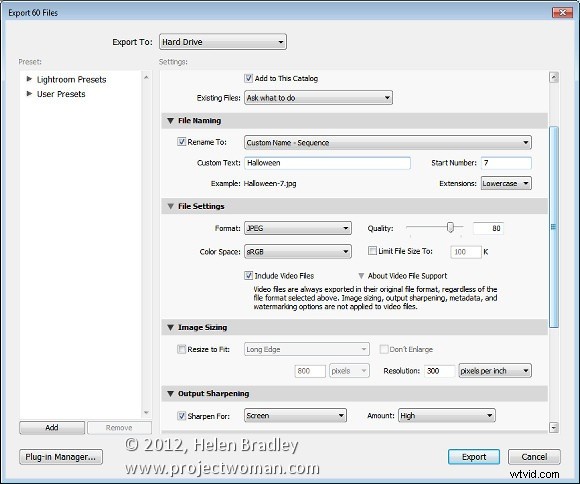Click settings scrollbar down arrow
The height and width of the screenshot is (484, 580).
pos(554,428)
